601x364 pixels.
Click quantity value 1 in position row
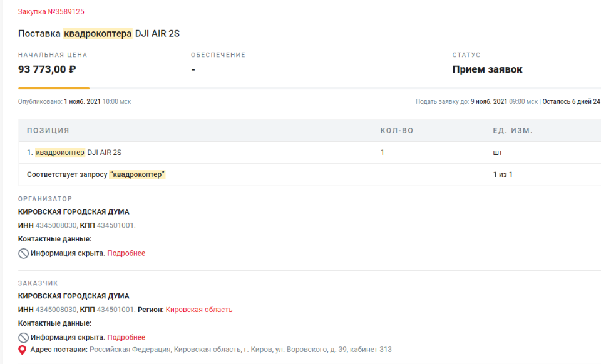coord(382,153)
